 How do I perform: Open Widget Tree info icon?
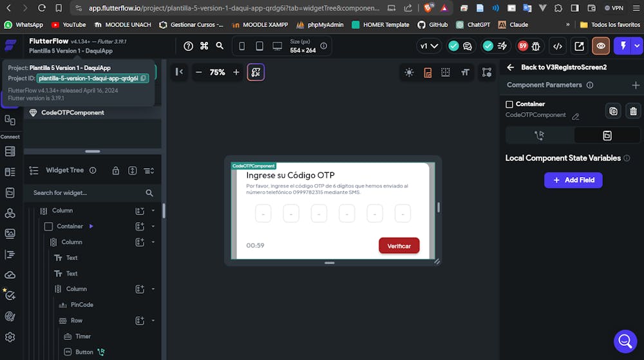[93, 171]
